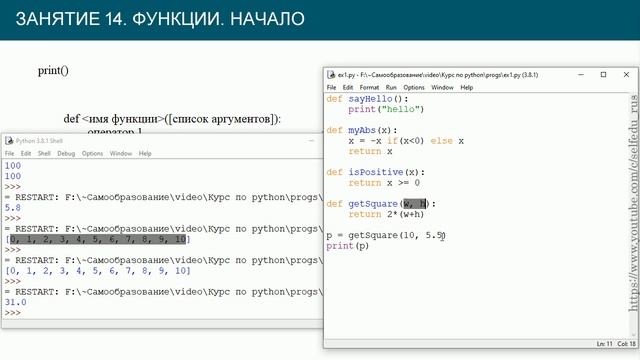Screen dimensions: 640x360
Task: Click slide heading 'ЗАНЯТИЕ 14. ФУНКЦИИ. НАЧАЛО'
Action: click(x=160, y=19)
